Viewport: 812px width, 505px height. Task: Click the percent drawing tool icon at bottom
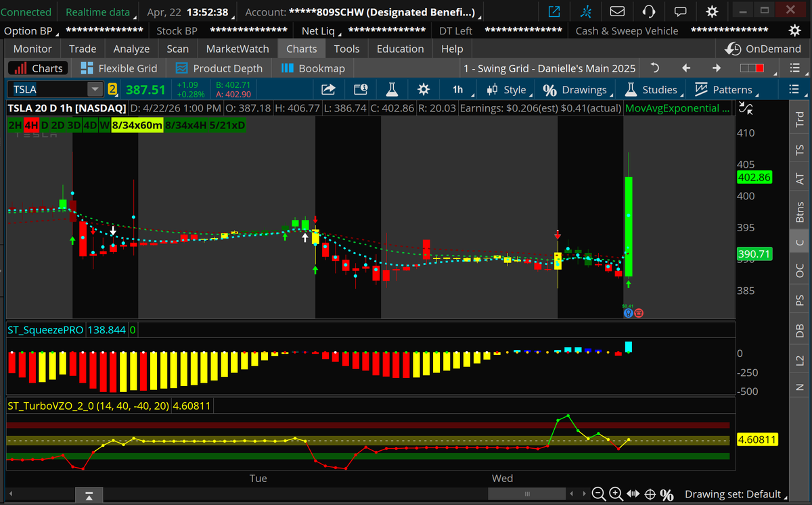click(667, 494)
